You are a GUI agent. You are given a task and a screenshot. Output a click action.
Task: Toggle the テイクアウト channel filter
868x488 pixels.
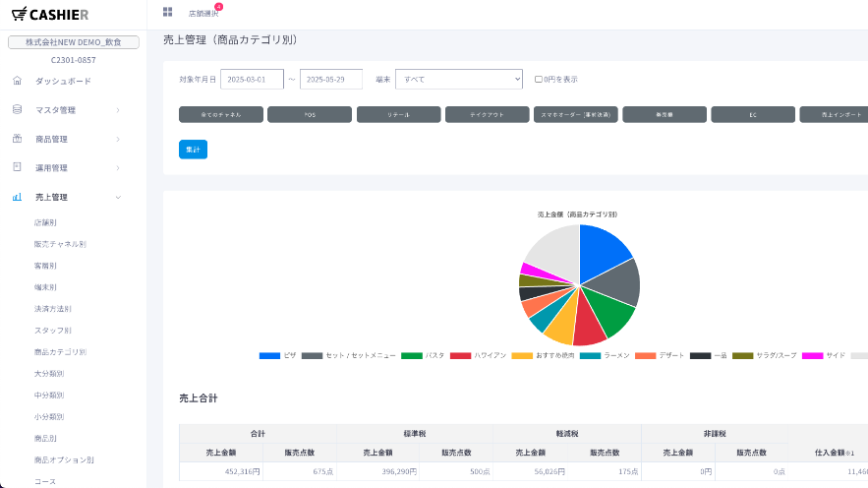tap(488, 114)
